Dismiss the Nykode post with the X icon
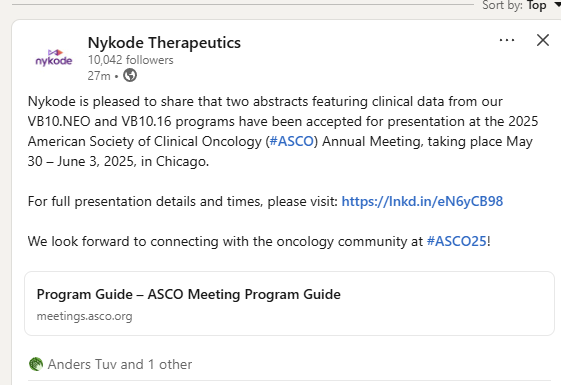 point(543,40)
